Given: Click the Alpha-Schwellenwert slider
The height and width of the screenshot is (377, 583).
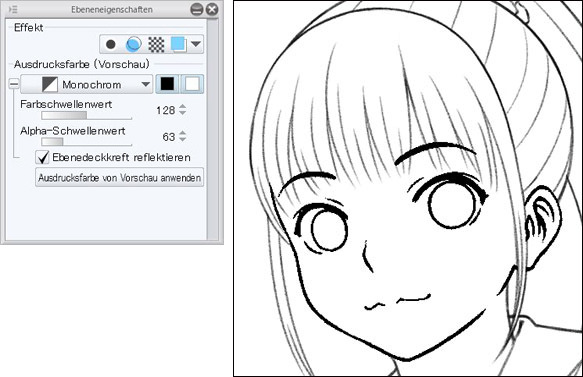Looking at the screenshot, I should [x=86, y=142].
